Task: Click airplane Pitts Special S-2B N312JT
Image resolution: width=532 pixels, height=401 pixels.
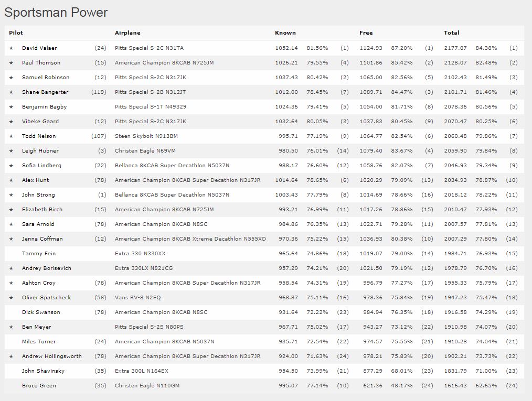Action: (150, 92)
